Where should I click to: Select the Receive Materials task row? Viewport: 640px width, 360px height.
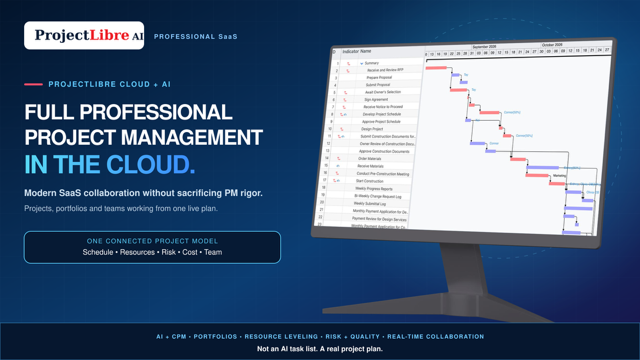[x=370, y=166]
